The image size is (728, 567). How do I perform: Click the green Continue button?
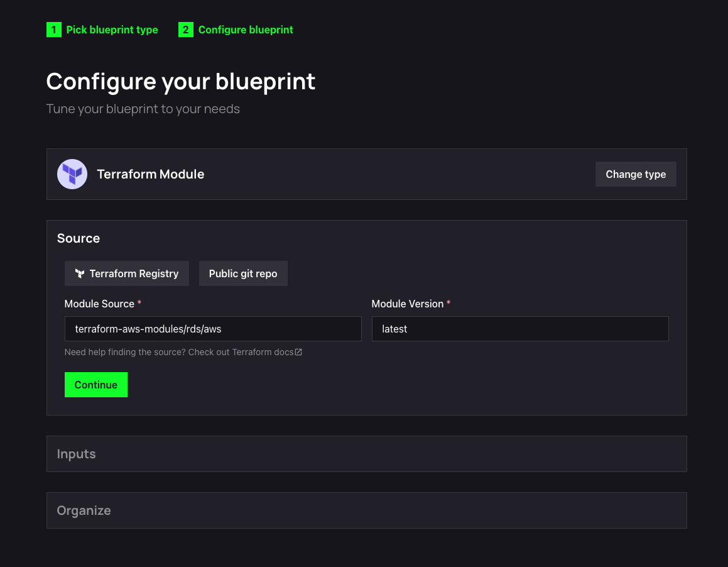(96, 385)
